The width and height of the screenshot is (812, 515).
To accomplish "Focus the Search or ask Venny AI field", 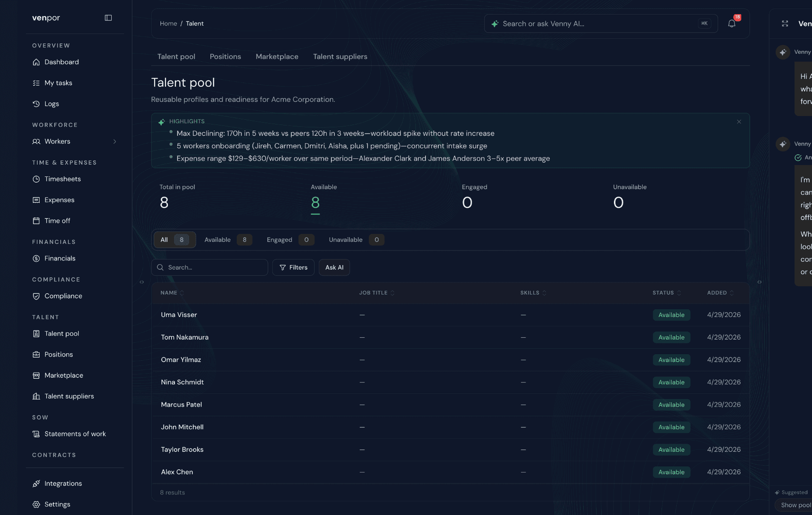I will point(601,24).
